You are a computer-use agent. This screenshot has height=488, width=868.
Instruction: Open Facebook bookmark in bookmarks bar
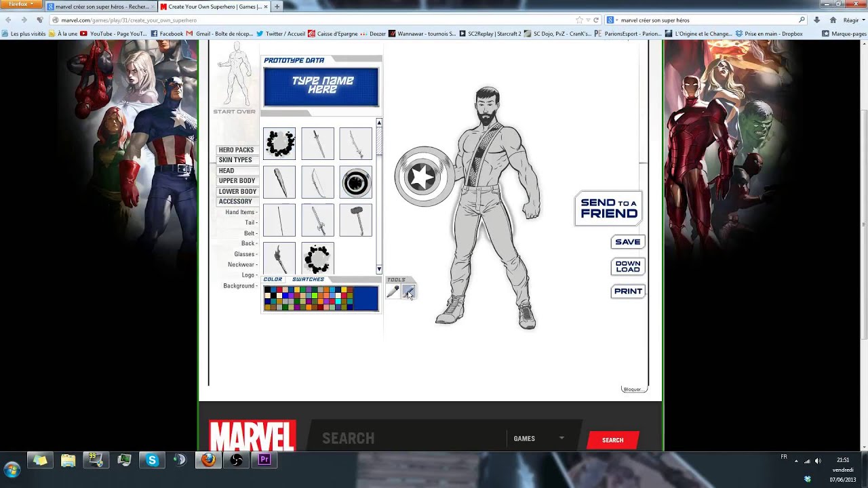pos(167,33)
